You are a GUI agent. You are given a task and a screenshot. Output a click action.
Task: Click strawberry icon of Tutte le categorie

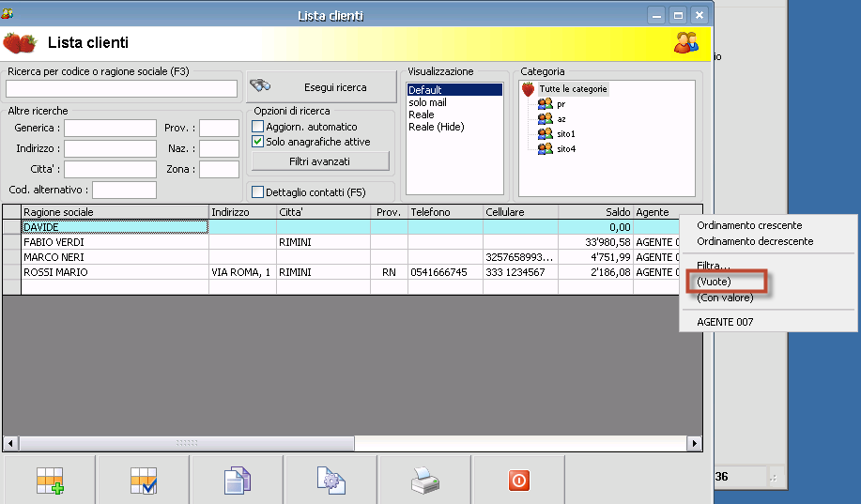coord(528,89)
